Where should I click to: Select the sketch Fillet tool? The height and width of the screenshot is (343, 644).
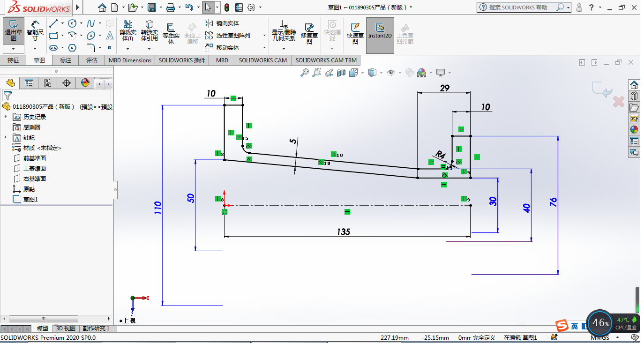point(91,47)
